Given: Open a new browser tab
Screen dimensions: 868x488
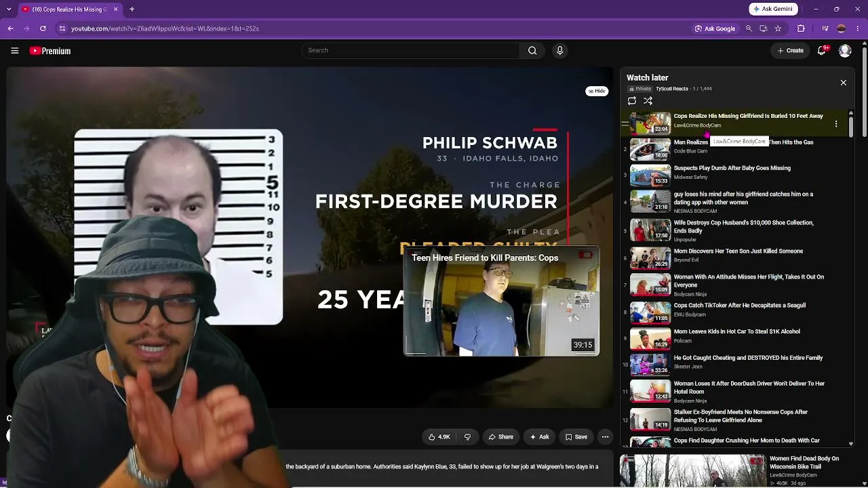Looking at the screenshot, I should (132, 9).
